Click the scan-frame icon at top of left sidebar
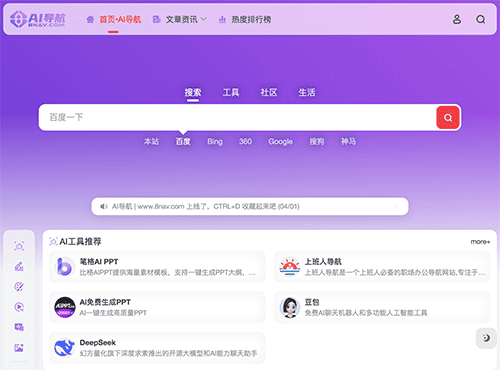Viewport: 500px width, 370px height. 19,246
